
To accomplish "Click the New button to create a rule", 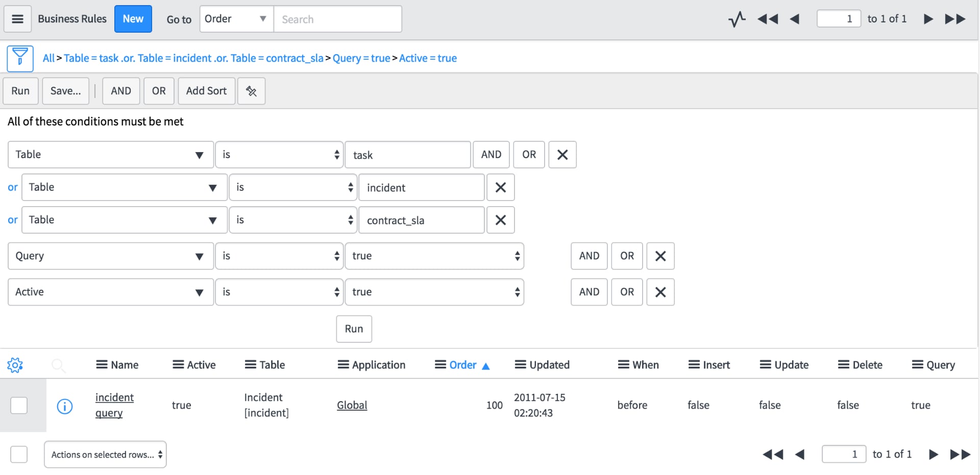I will pyautogui.click(x=133, y=18).
